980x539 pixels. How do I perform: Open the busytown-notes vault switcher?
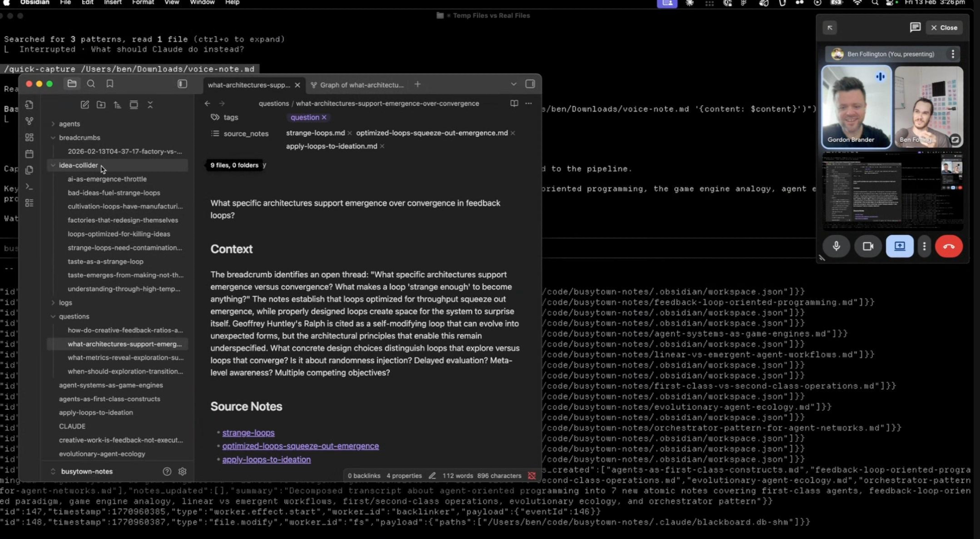pyautogui.click(x=87, y=471)
